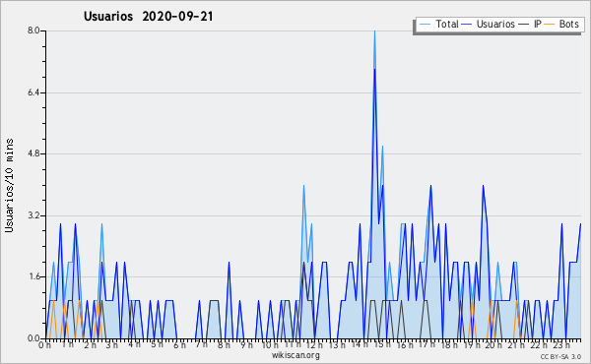Click the y-axis value 4.8

33,153
